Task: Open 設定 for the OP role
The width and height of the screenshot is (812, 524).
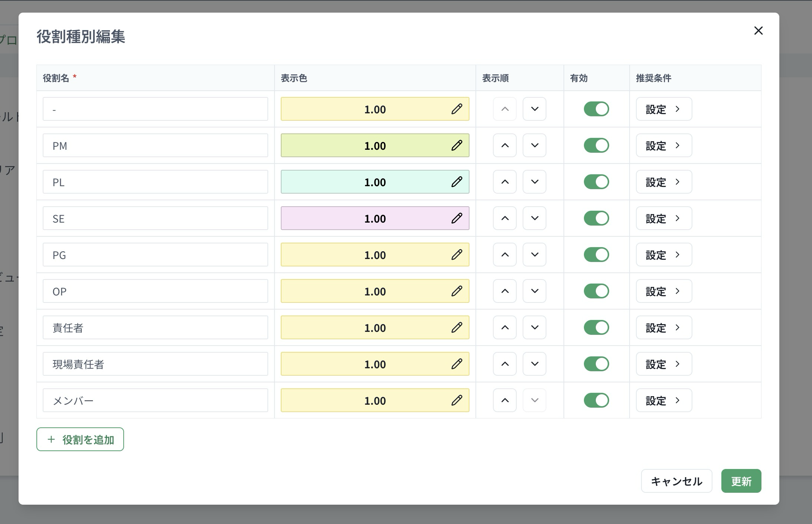Action: (664, 291)
